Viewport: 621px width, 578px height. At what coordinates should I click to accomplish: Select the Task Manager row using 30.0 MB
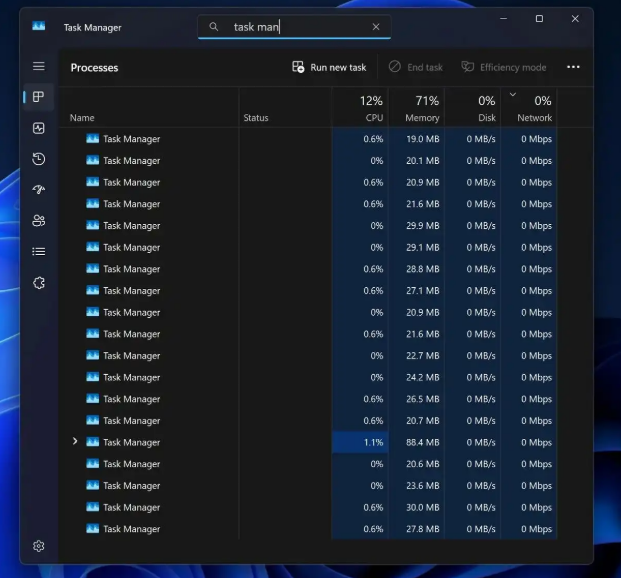click(x=308, y=507)
